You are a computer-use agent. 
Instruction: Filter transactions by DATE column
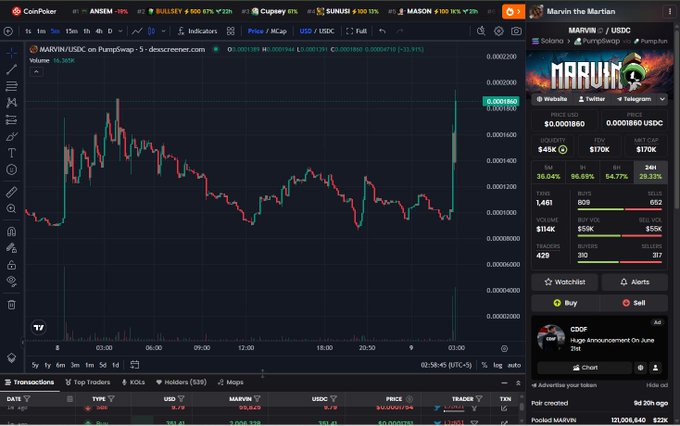27,399
